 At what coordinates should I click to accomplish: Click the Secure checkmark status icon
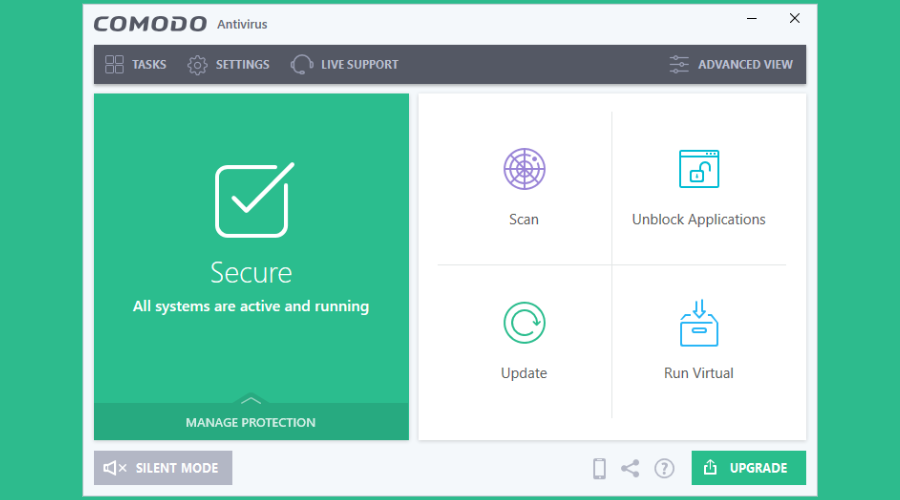254,199
